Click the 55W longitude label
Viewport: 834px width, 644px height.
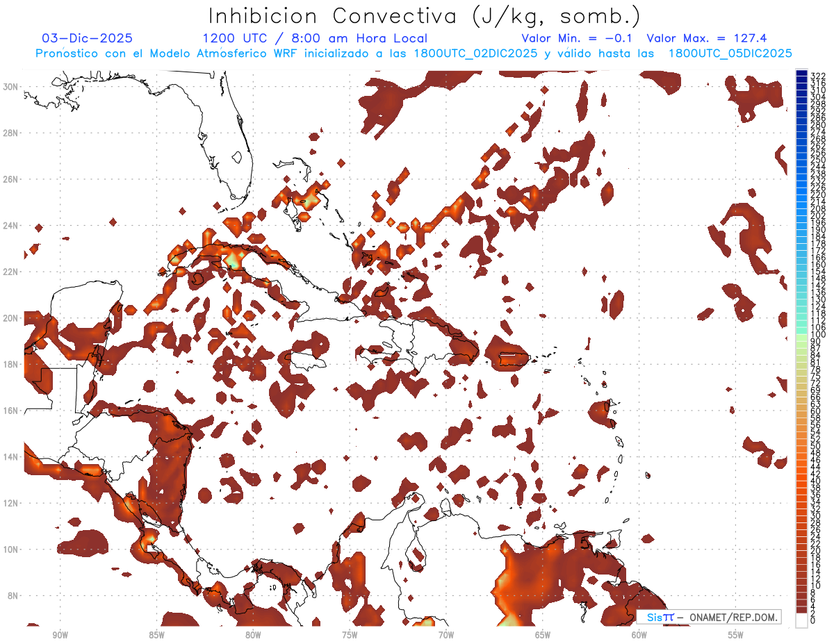tap(735, 634)
